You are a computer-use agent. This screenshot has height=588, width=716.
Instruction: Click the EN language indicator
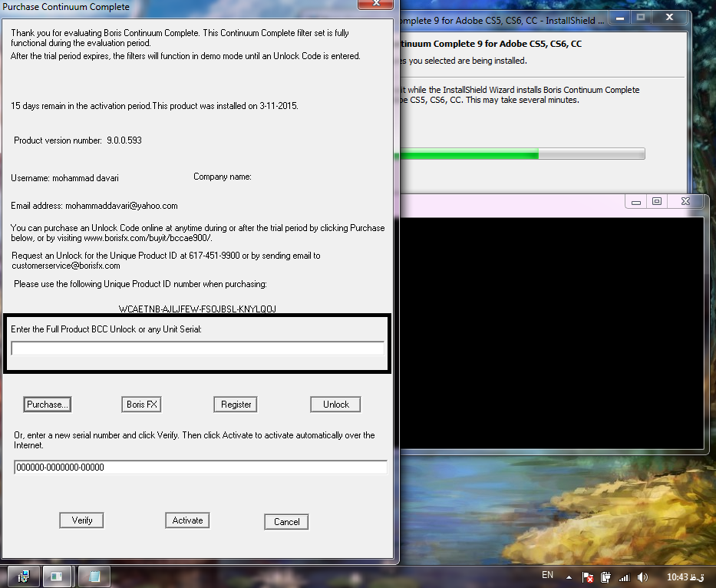(x=547, y=575)
